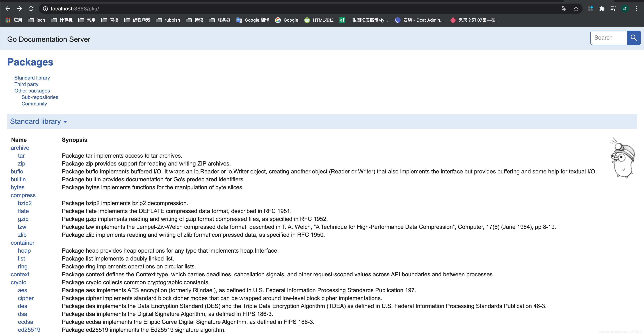644x335 pixels.
Task: Open the json bookmarks folder
Action: click(x=37, y=20)
